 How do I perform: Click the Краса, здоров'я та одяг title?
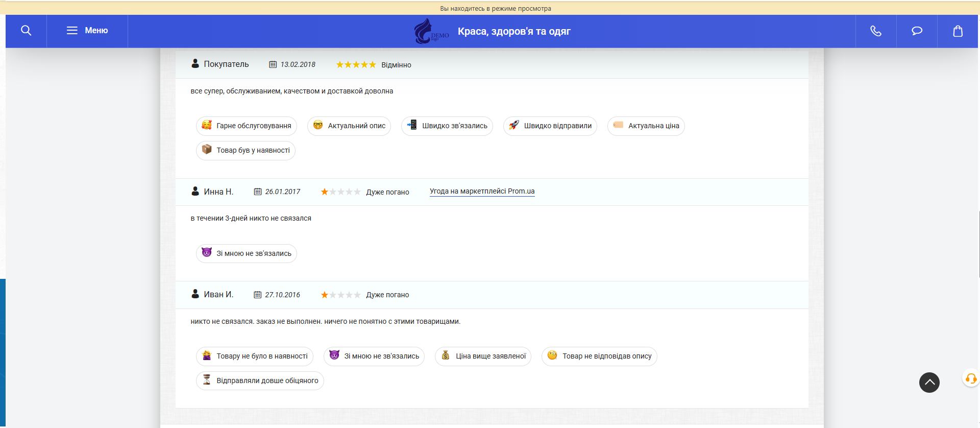point(514,31)
